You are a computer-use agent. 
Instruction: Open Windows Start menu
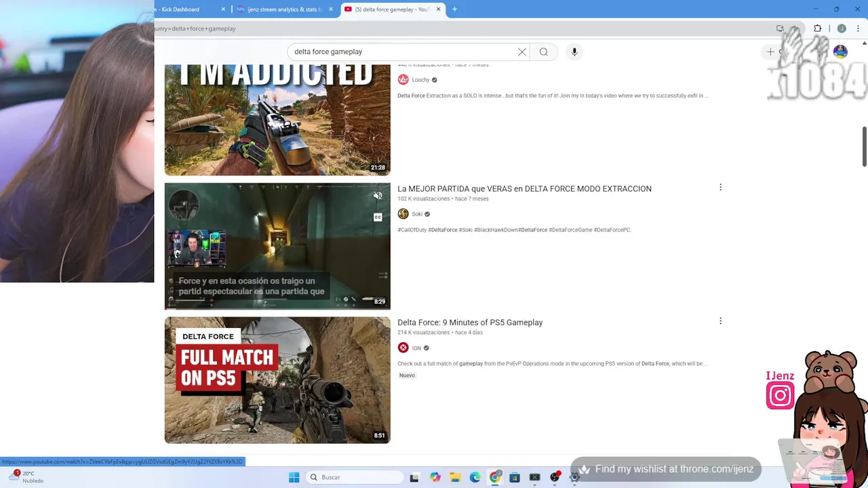(294, 477)
